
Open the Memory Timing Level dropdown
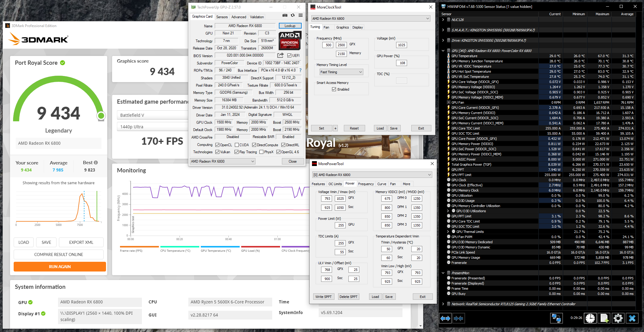(341, 72)
